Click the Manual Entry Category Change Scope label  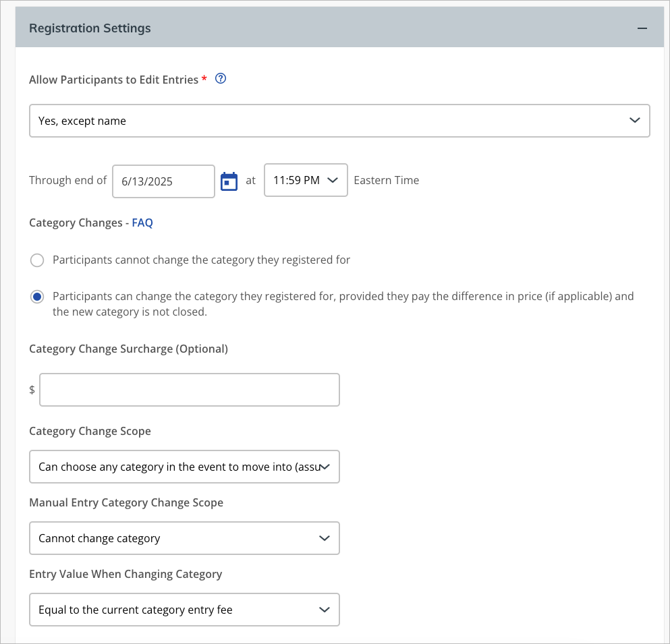point(126,502)
